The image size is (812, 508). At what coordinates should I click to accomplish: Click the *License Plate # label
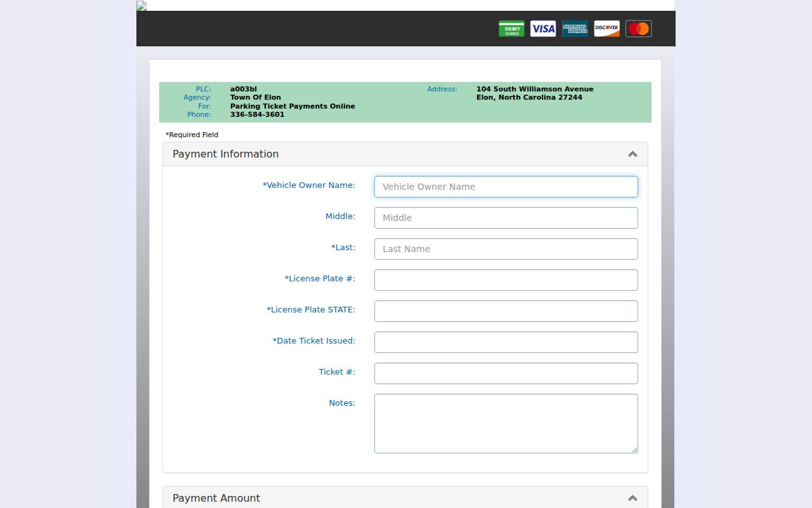tap(320, 279)
